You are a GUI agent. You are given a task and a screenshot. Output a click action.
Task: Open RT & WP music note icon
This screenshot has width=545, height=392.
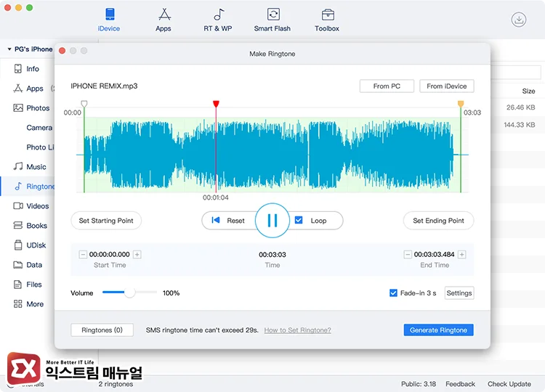pos(218,15)
